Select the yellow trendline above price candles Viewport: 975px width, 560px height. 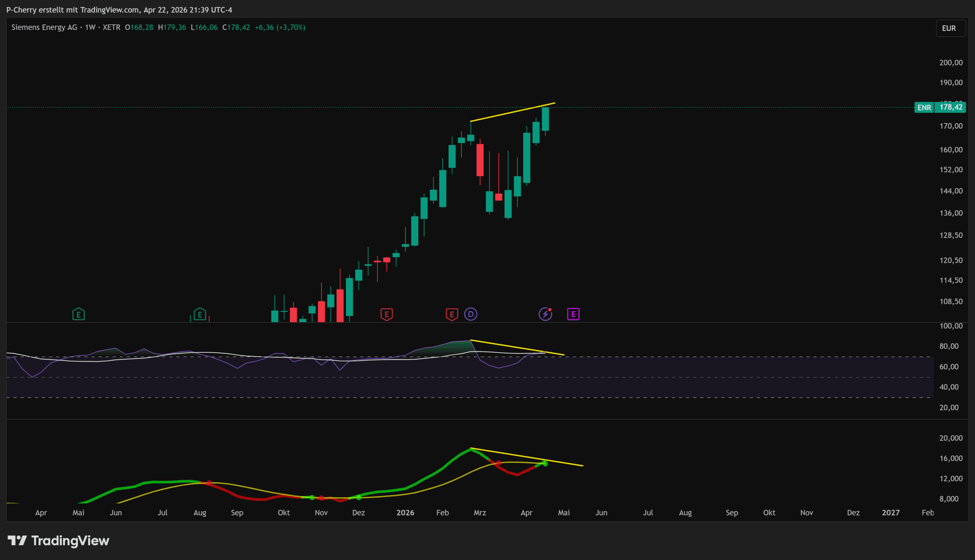[x=512, y=112]
